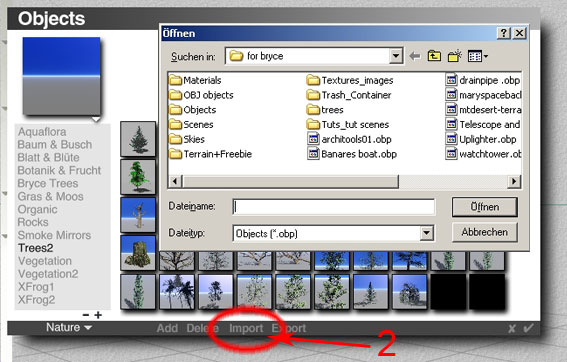Expand the Dateityp file type dropdown
This screenshot has height=362, width=567.
pyautogui.click(x=426, y=233)
